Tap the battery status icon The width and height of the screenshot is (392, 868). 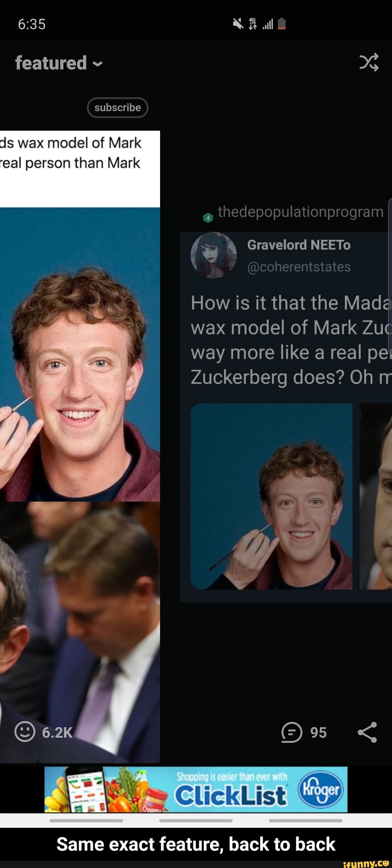click(282, 24)
